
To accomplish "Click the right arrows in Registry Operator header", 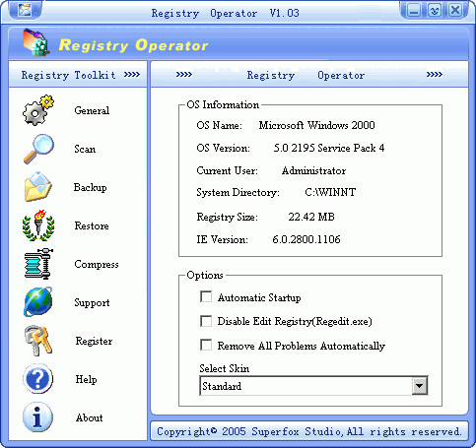I will click(434, 75).
